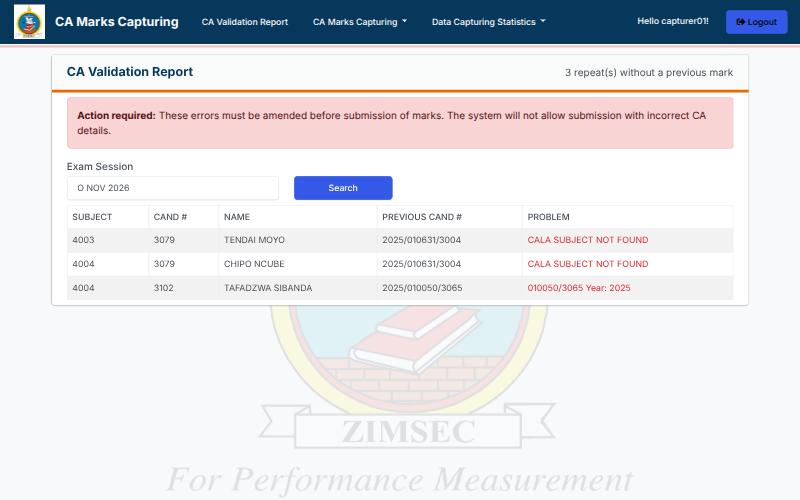Click candidate number 3079 in Tendai Moyo's row

[164, 240]
